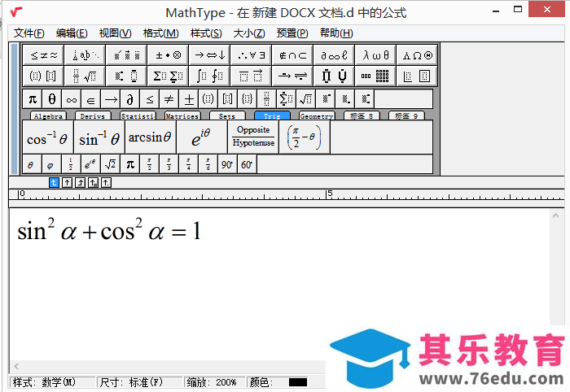Open embellishments palette
This screenshot has height=392, width=570.
click(x=126, y=55)
